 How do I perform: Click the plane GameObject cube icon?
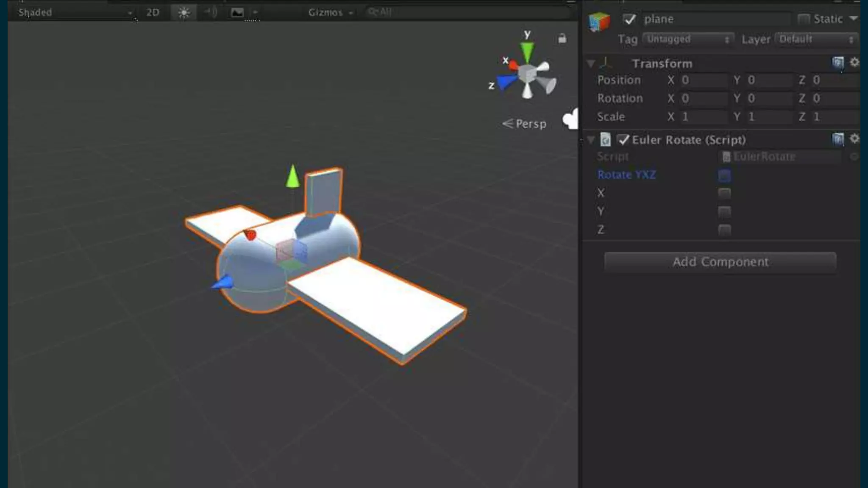click(599, 21)
